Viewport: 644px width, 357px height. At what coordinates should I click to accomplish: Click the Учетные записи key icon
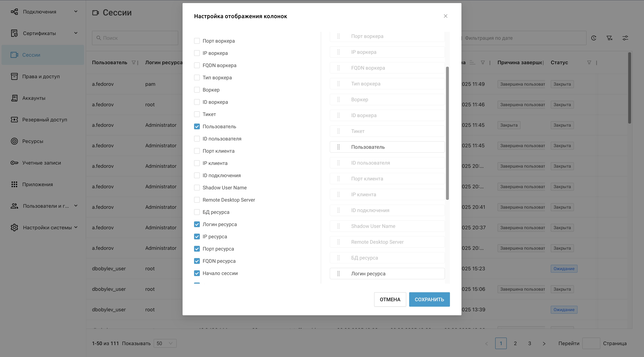point(14,163)
